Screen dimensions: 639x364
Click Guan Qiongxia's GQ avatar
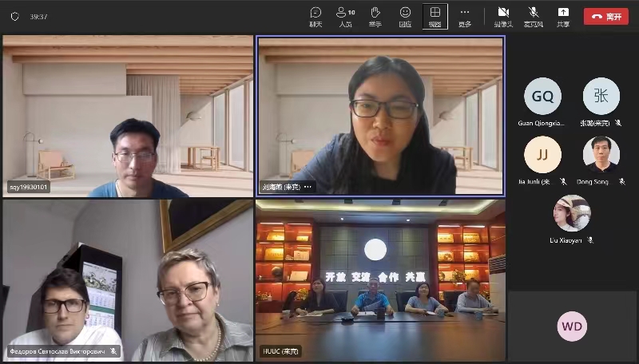click(542, 97)
